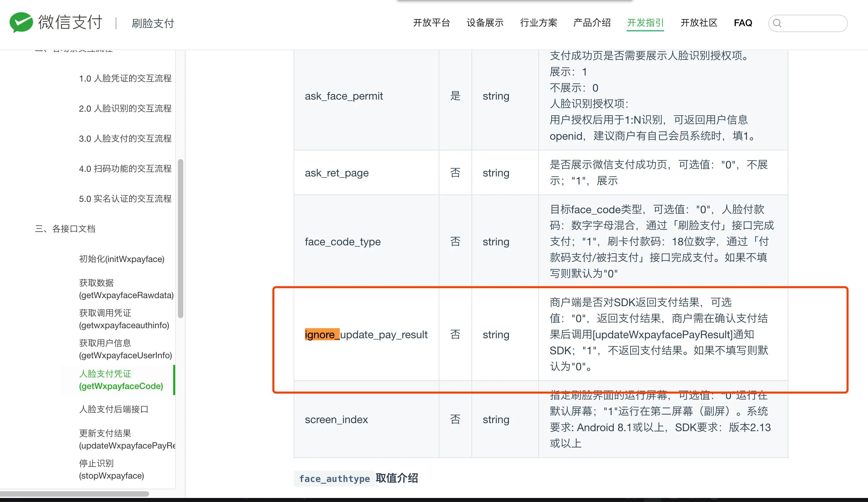Expand the 三、各接口文档 section
868x502 pixels.
click(x=65, y=229)
